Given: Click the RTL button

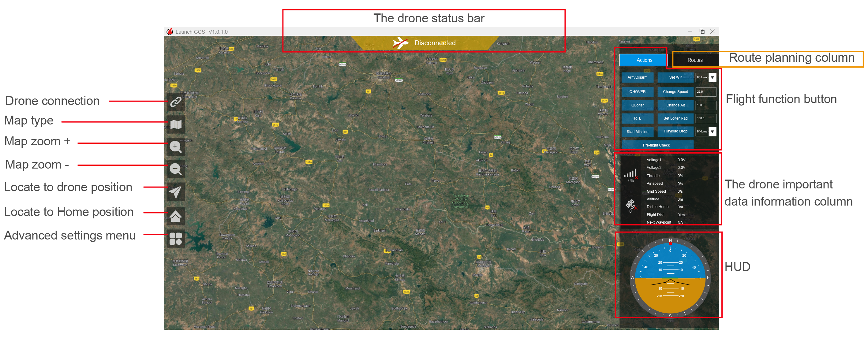Looking at the screenshot, I should click(x=637, y=118).
